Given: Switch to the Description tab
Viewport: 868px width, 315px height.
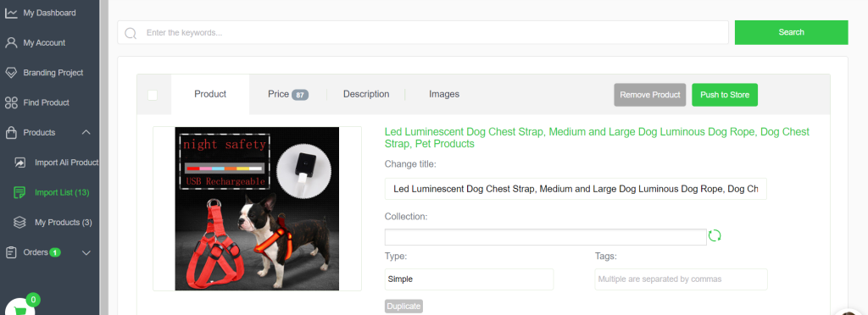Looking at the screenshot, I should pyautogui.click(x=366, y=95).
